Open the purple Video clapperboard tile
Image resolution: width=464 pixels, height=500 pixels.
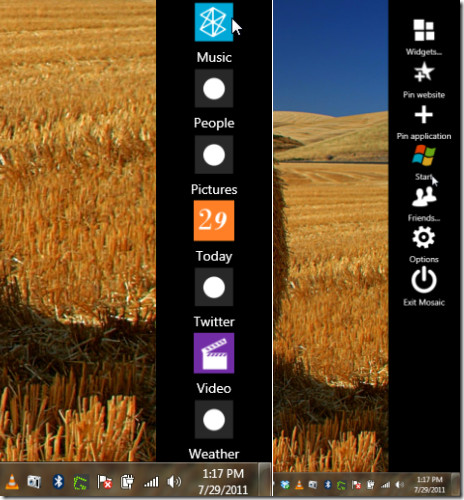(214, 353)
